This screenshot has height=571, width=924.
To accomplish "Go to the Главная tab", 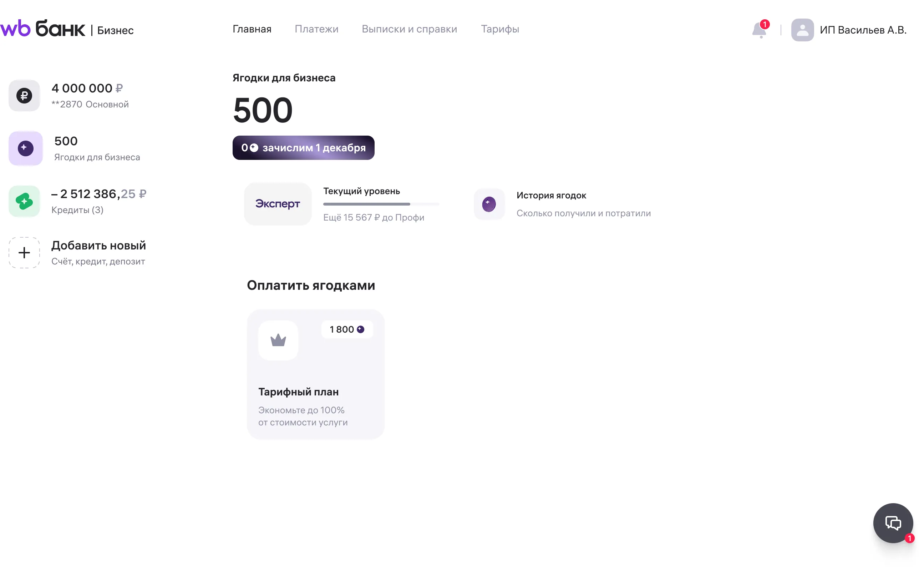I will pos(252,29).
